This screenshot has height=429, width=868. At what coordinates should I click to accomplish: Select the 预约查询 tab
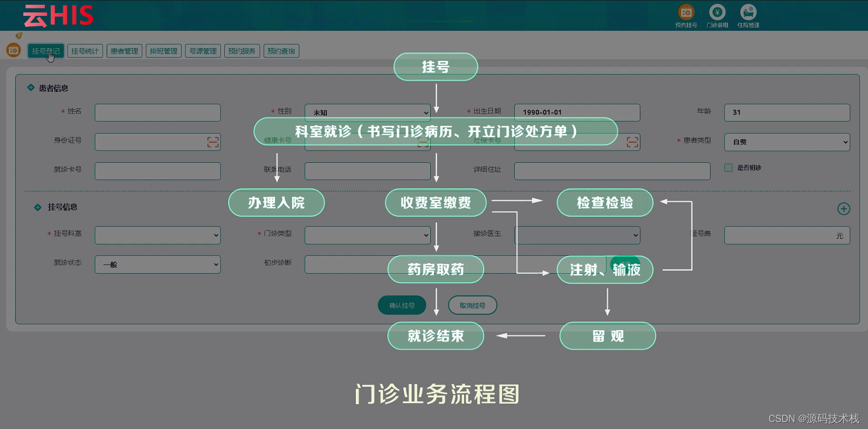tap(281, 51)
